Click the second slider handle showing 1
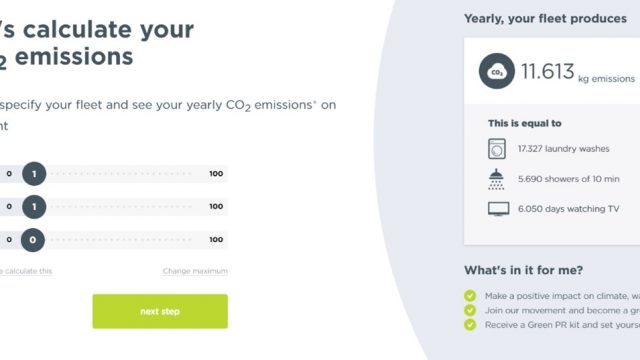 coord(34,207)
